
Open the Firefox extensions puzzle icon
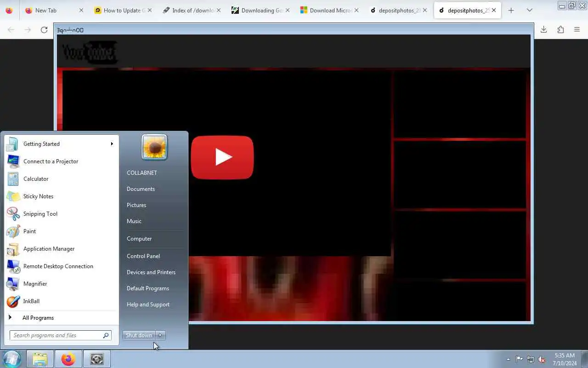[560, 29]
